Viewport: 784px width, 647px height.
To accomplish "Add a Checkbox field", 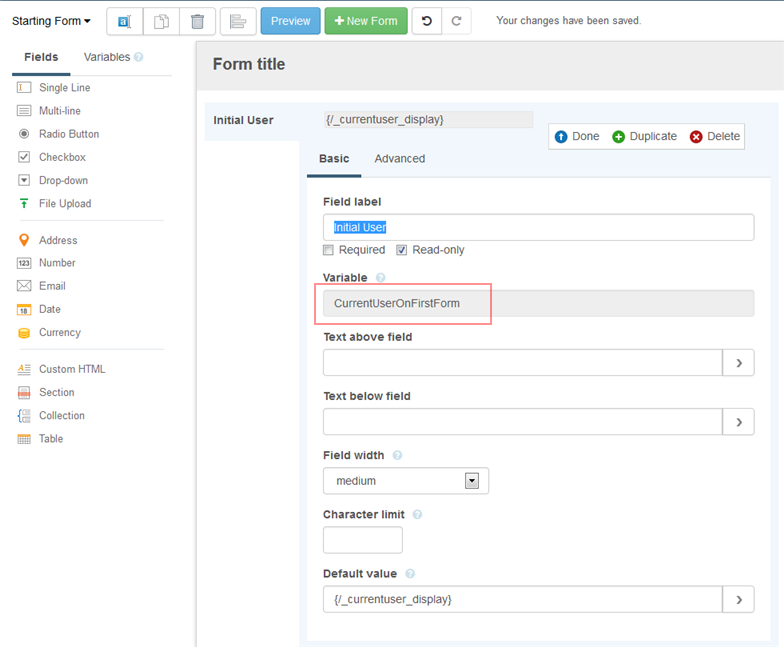I will pyautogui.click(x=52, y=157).
